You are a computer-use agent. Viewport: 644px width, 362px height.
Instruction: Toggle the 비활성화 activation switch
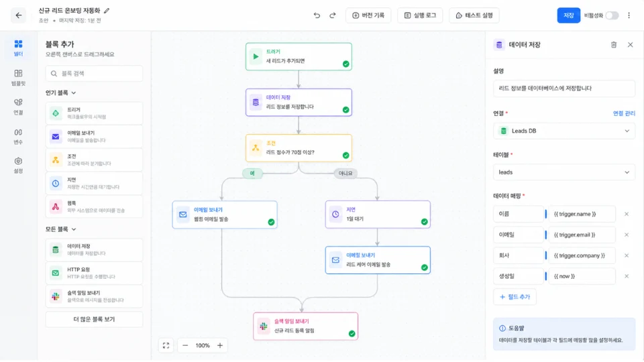[612, 15]
